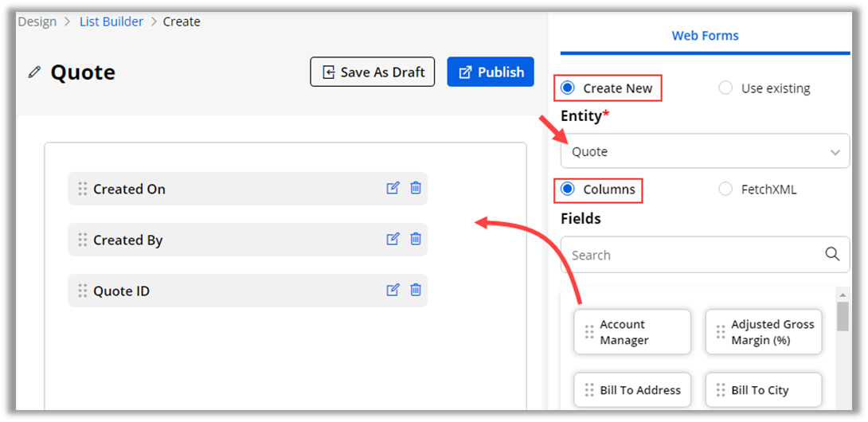Edit the Quote ID column
This screenshot has height=422, width=868.
(393, 290)
